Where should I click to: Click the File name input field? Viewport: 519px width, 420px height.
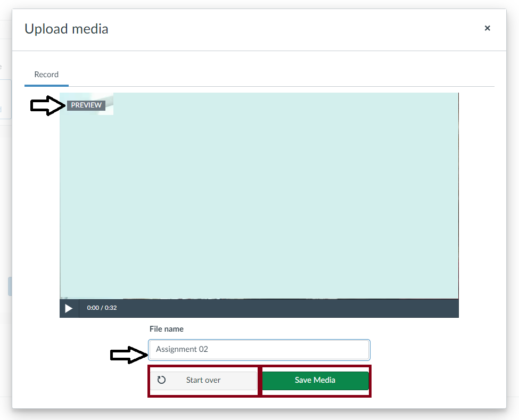259,350
